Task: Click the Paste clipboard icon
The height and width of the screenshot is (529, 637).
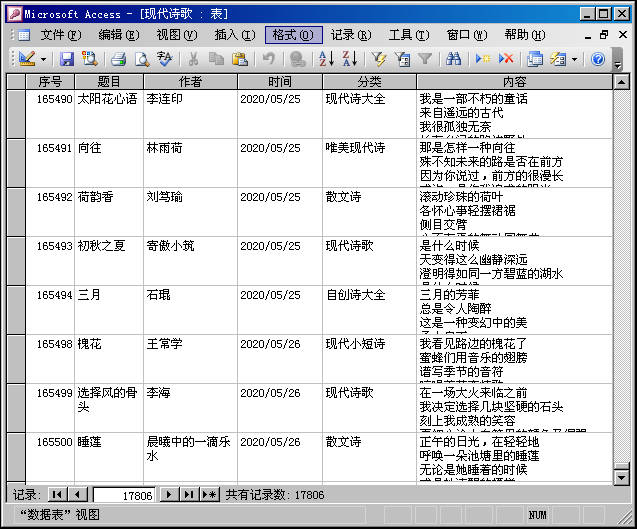Action: click(x=240, y=59)
